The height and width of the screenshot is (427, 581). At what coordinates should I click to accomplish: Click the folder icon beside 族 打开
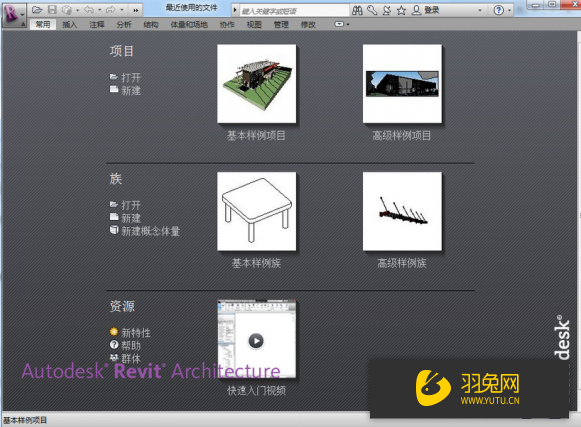pyautogui.click(x=114, y=204)
